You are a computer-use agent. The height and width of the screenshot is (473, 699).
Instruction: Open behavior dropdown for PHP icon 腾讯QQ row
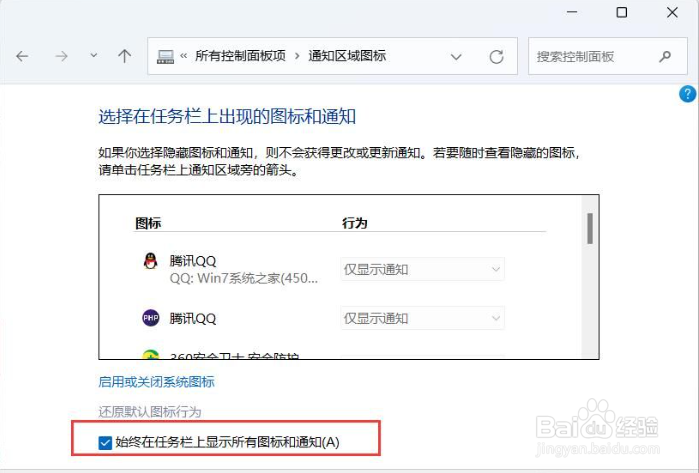(x=422, y=318)
